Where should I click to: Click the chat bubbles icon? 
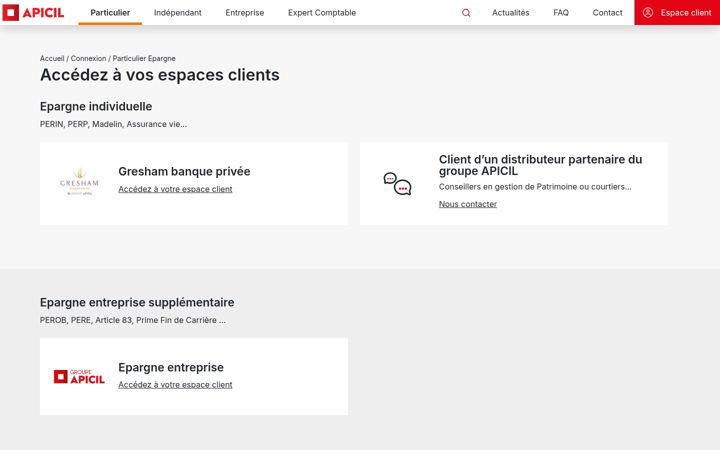point(397,184)
